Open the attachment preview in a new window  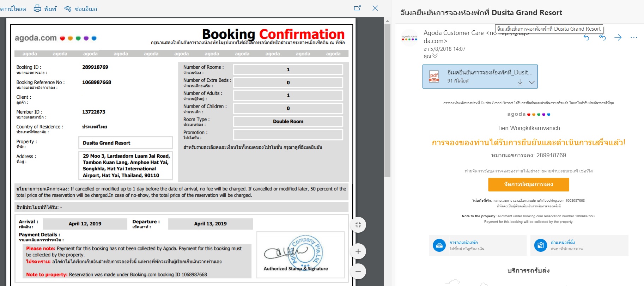357,8
